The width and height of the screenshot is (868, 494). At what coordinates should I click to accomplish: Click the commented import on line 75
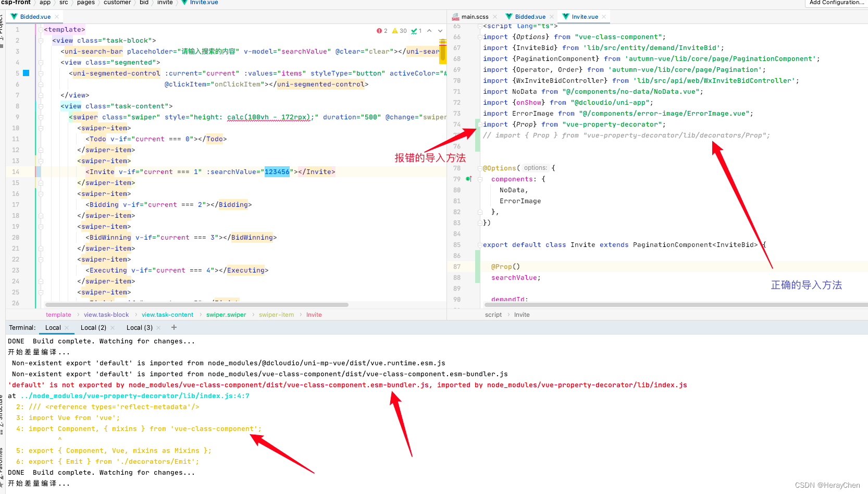626,135
